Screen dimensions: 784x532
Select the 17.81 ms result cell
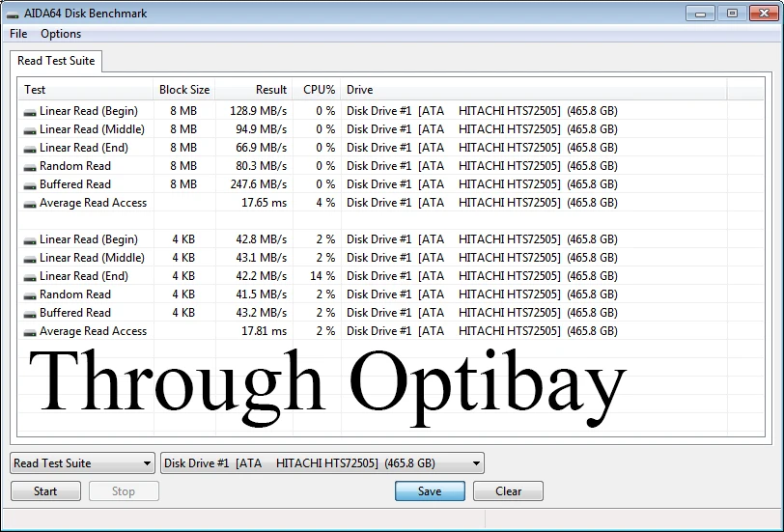click(x=264, y=331)
